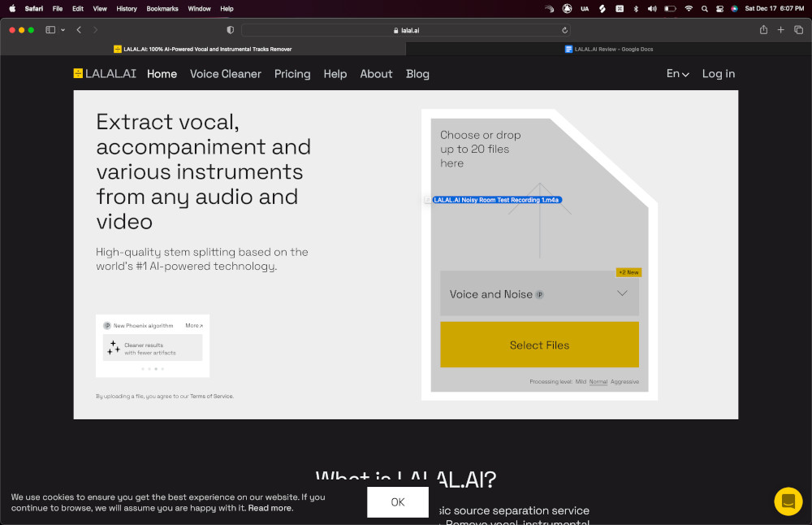Click the lock icon in address bar
The height and width of the screenshot is (525, 812).
395,30
